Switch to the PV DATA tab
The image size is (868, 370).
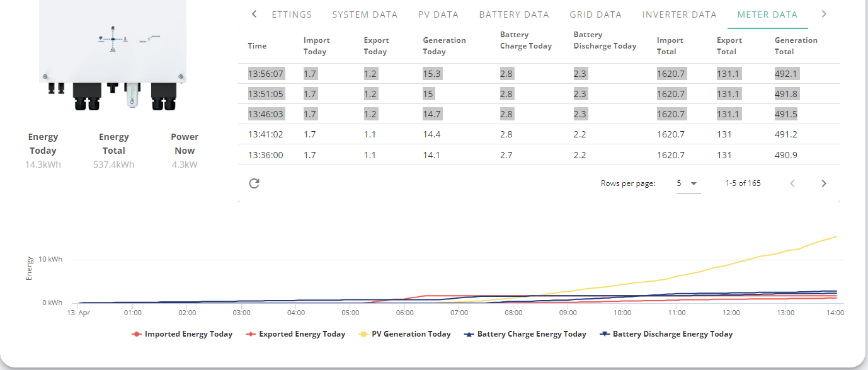click(438, 14)
